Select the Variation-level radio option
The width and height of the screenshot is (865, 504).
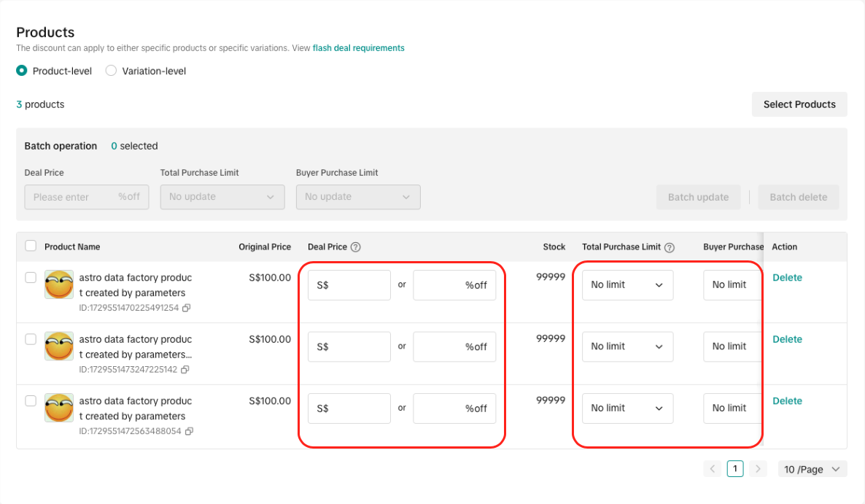click(x=111, y=71)
